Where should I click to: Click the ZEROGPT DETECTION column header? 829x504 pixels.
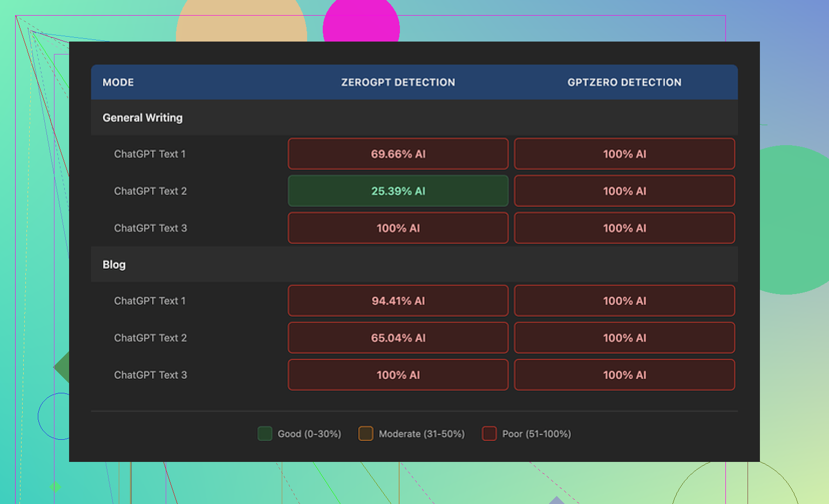point(398,83)
